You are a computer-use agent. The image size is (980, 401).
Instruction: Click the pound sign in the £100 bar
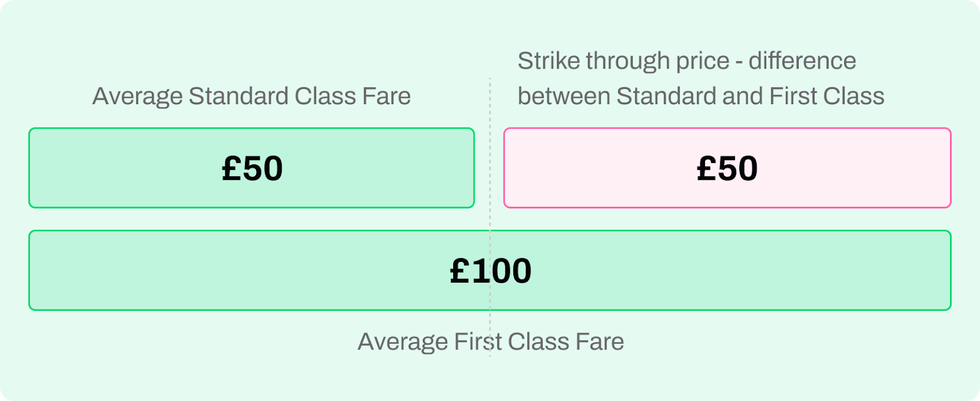pos(460,270)
